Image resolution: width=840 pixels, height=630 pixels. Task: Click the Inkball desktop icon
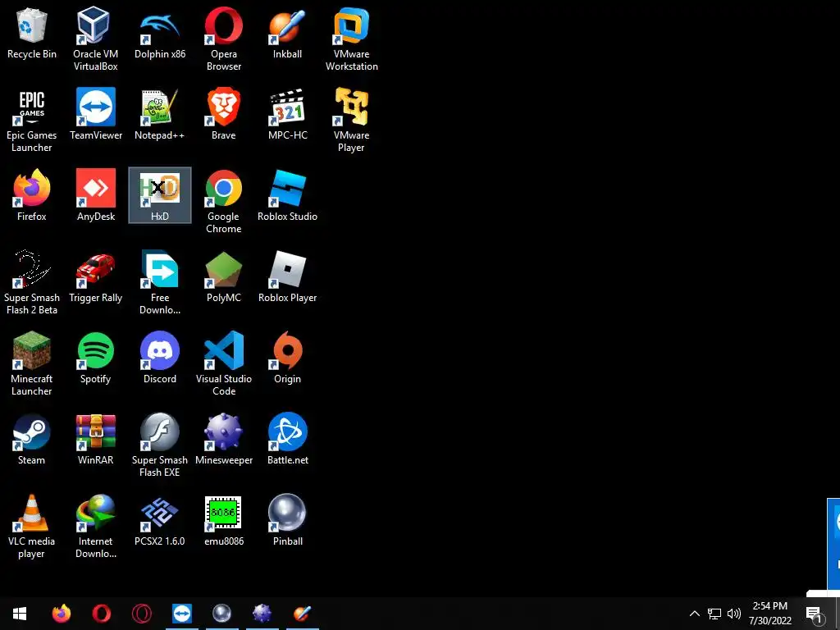point(288,34)
